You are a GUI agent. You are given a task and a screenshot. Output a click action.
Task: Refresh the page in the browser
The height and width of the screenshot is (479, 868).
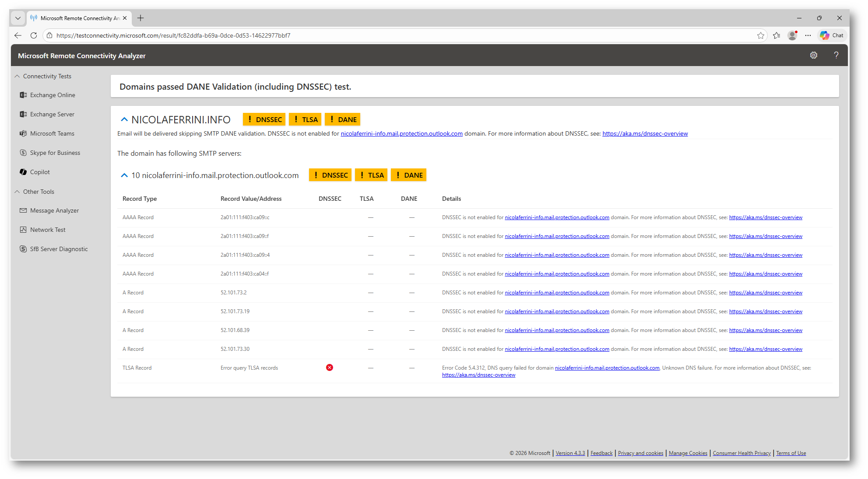pos(34,35)
